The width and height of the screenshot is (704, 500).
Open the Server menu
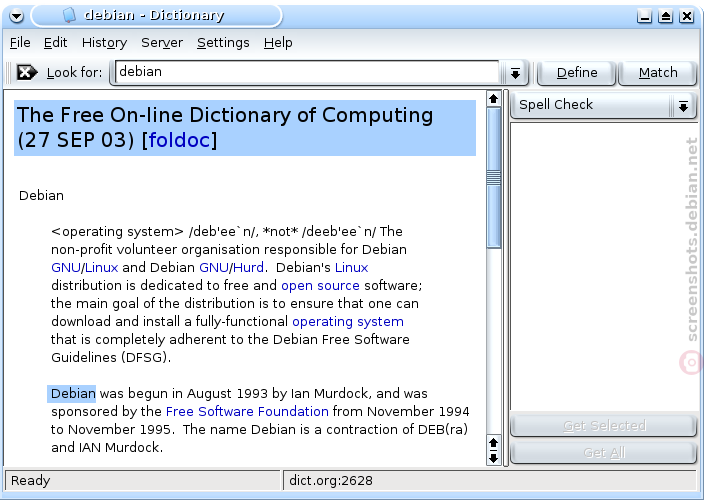click(162, 43)
